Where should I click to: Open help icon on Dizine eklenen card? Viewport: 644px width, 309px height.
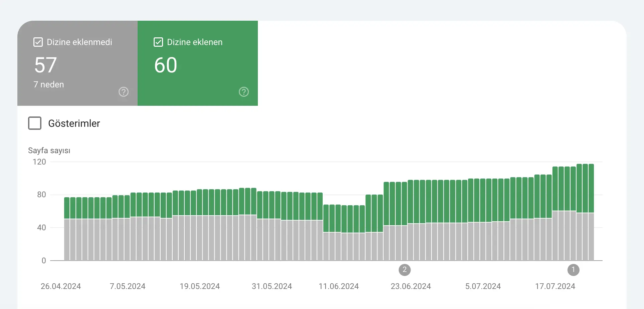(x=244, y=92)
